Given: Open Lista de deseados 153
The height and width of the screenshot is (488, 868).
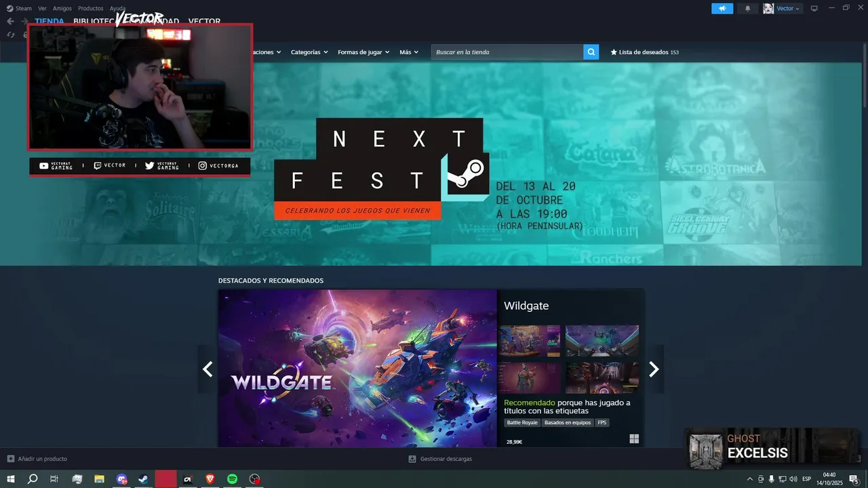Looking at the screenshot, I should pyautogui.click(x=645, y=52).
